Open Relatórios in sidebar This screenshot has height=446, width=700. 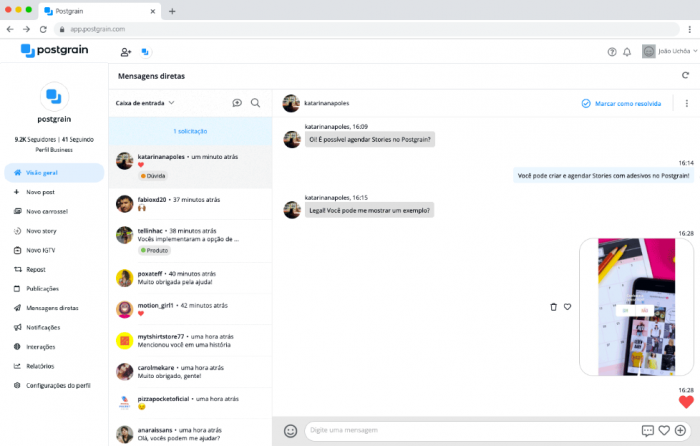(34, 366)
